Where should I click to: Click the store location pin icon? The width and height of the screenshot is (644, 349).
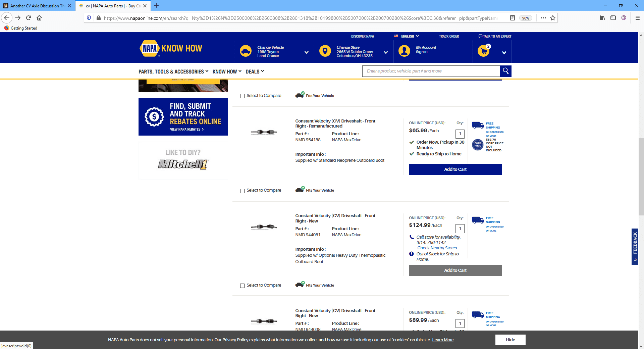click(325, 51)
